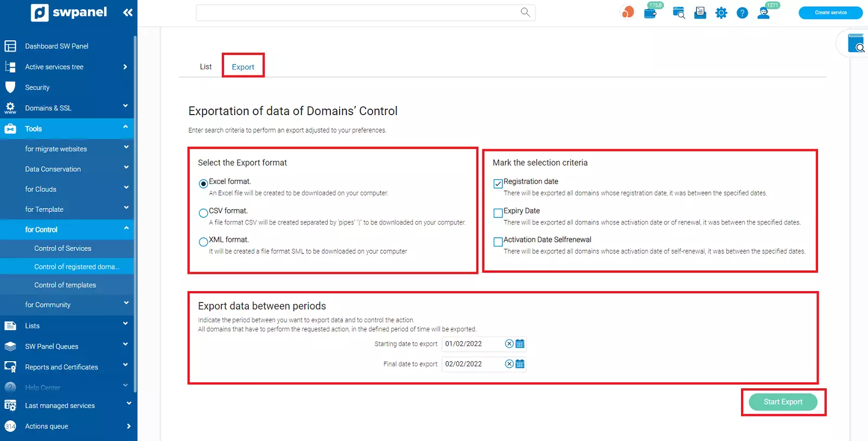The width and height of the screenshot is (868, 441).
Task: Uncheck the Registration date checkbox
Action: (498, 184)
